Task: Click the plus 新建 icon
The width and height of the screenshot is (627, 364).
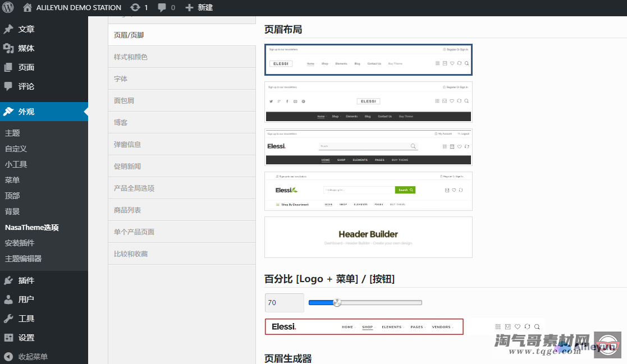Action: coord(189,8)
